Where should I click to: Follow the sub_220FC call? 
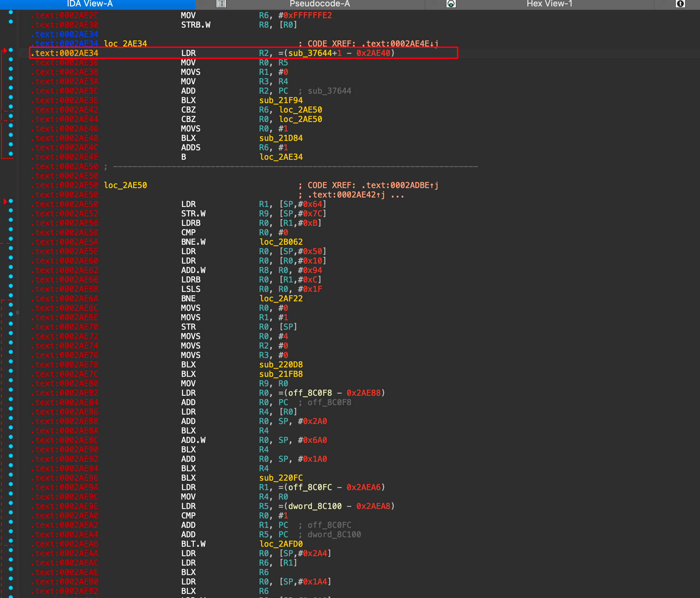click(281, 478)
